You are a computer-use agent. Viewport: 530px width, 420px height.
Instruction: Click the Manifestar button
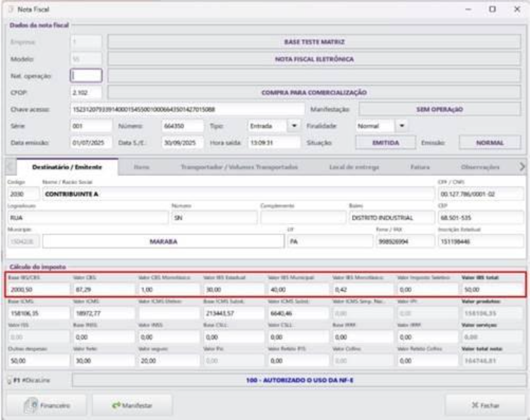[132, 405]
